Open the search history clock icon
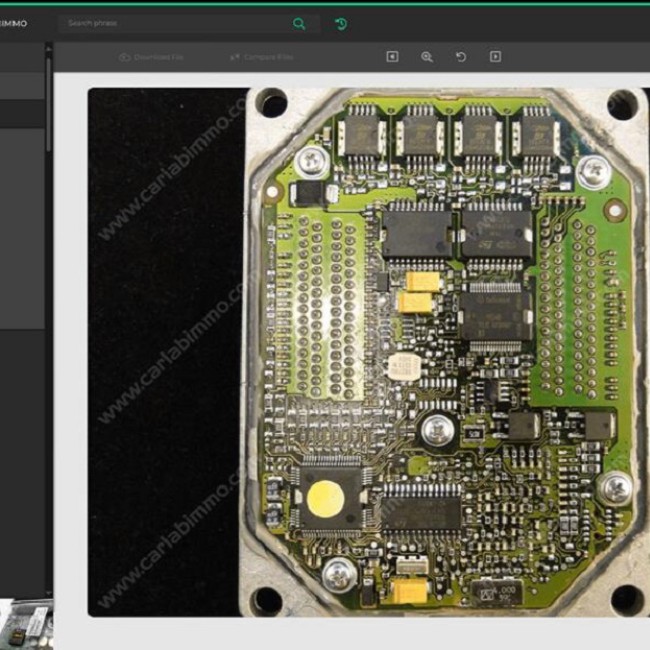 pyautogui.click(x=341, y=24)
